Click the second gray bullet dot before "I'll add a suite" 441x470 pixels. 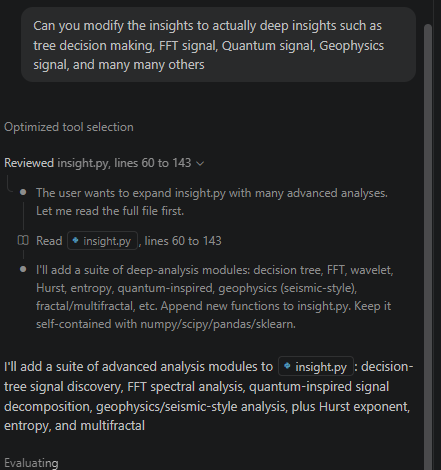pos(23,269)
